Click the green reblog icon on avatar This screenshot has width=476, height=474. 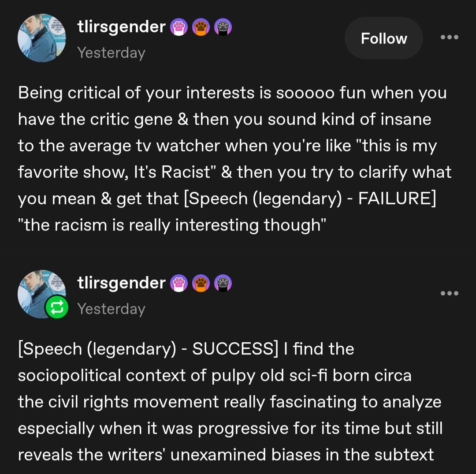(57, 307)
